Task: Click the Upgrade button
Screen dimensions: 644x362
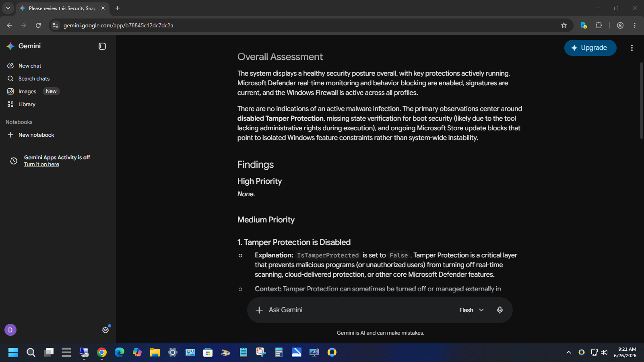Action: click(590, 48)
